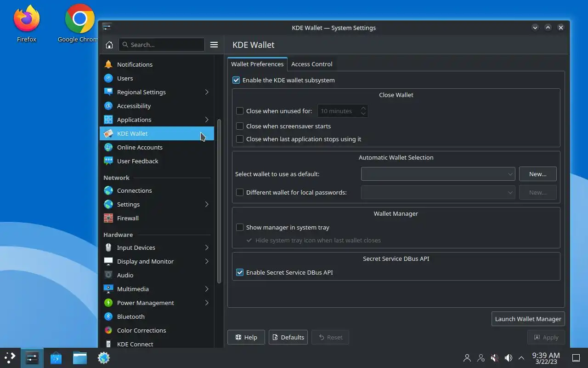588x368 pixels.
Task: Click the KDE Wallet icon in sidebar
Action: click(108, 133)
